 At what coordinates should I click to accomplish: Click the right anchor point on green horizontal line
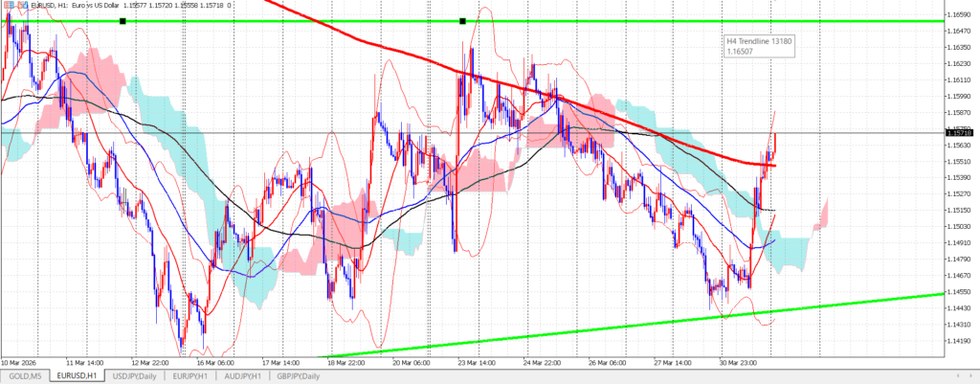pyautogui.click(x=462, y=21)
